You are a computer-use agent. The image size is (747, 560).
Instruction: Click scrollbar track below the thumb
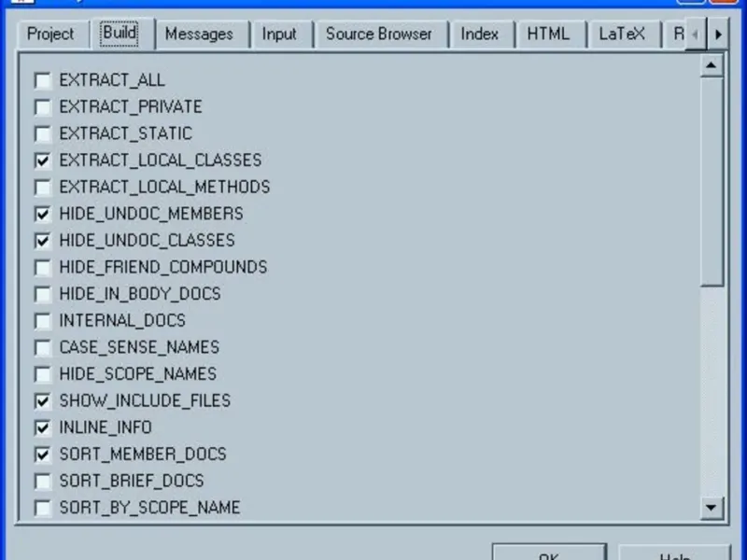tap(712, 391)
